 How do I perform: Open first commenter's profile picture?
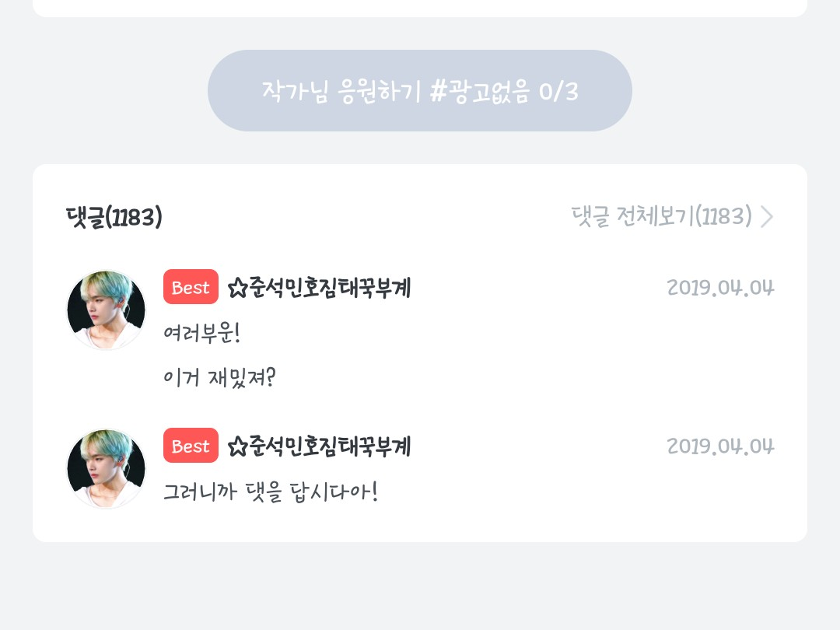tap(106, 310)
